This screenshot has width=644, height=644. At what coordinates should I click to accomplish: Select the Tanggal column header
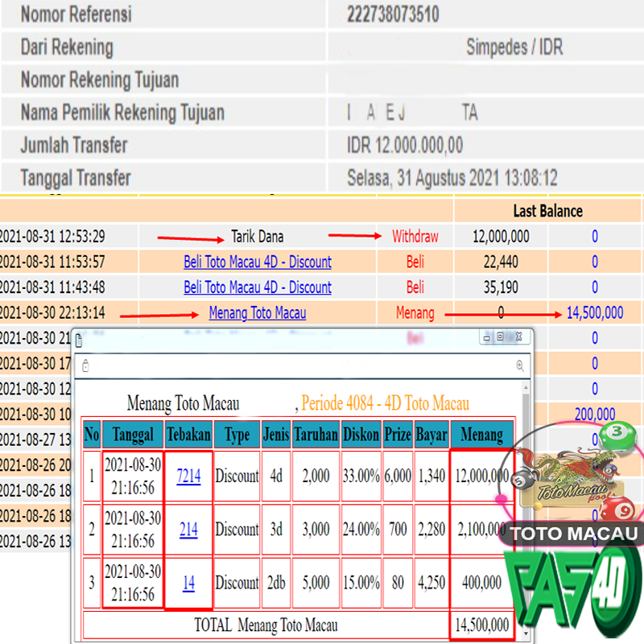click(133, 434)
